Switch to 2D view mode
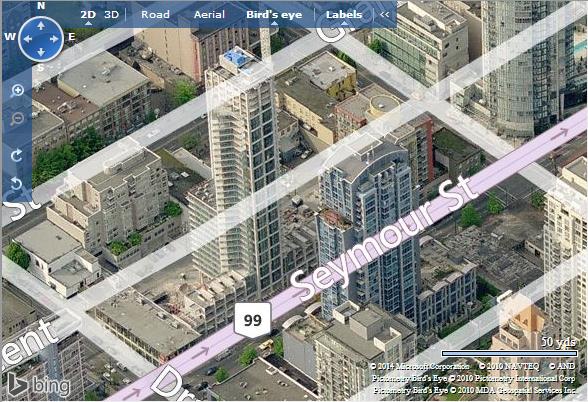 (x=88, y=15)
